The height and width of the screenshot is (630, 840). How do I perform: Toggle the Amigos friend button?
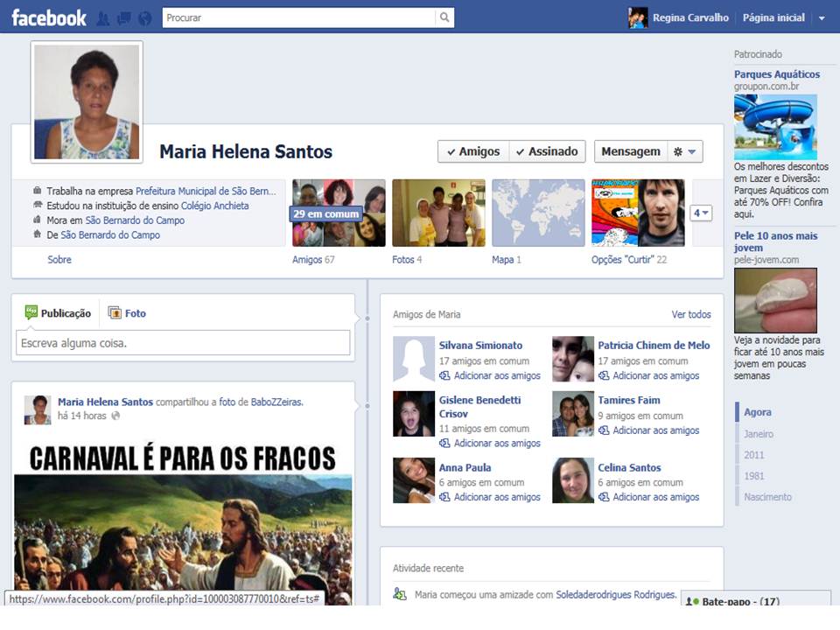click(473, 151)
